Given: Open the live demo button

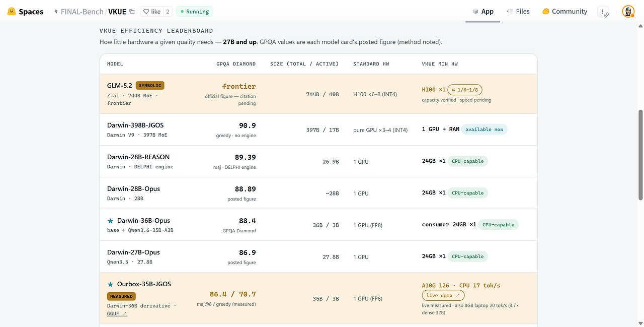Looking at the screenshot, I should [x=443, y=295].
